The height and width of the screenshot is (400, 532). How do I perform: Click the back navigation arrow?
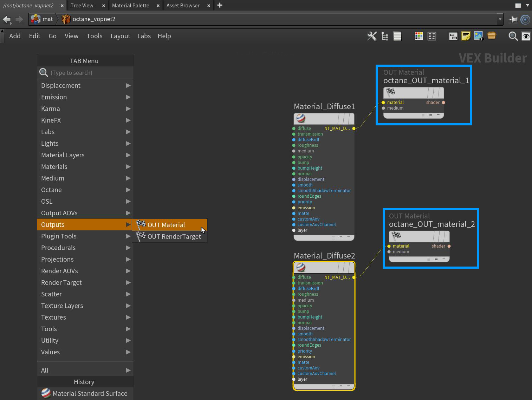[x=7, y=19]
